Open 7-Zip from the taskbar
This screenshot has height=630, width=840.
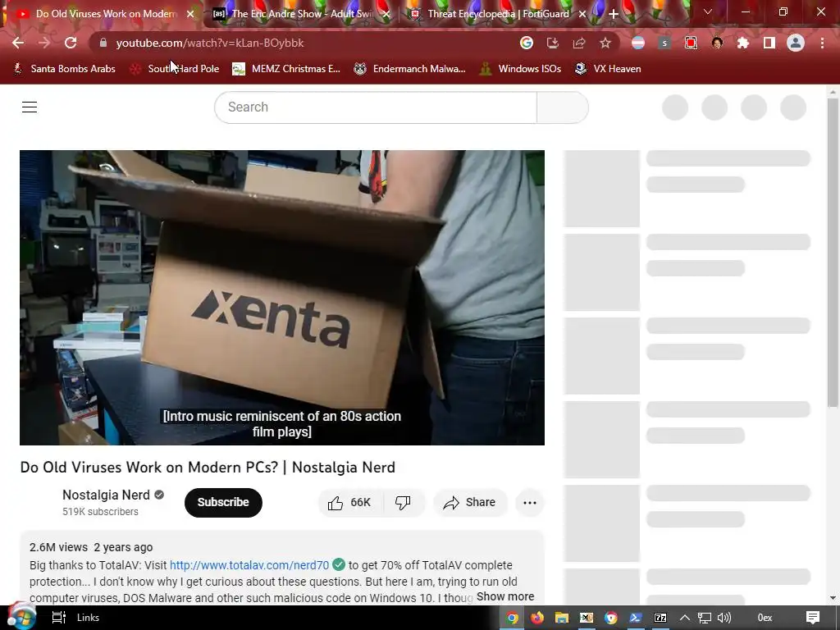660,619
